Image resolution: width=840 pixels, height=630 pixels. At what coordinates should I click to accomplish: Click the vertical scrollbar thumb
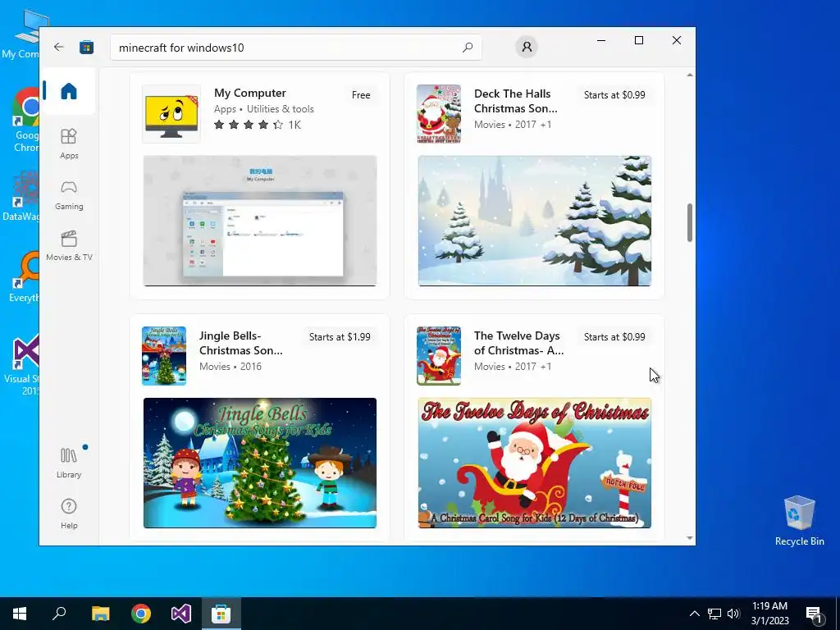(689, 222)
